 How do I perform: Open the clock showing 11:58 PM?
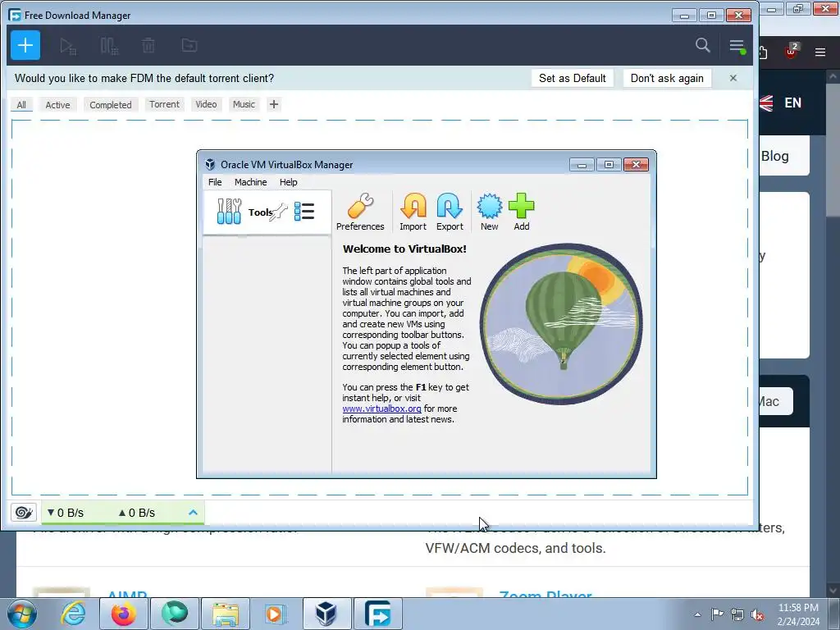tap(798, 614)
